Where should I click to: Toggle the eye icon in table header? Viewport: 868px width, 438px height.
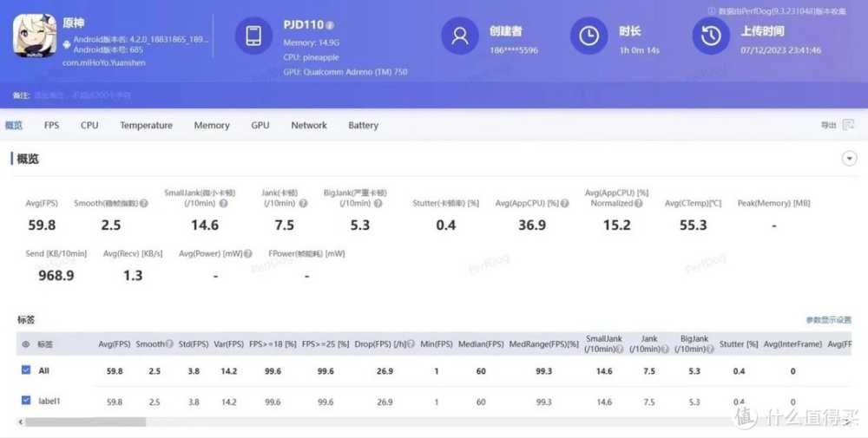25,344
